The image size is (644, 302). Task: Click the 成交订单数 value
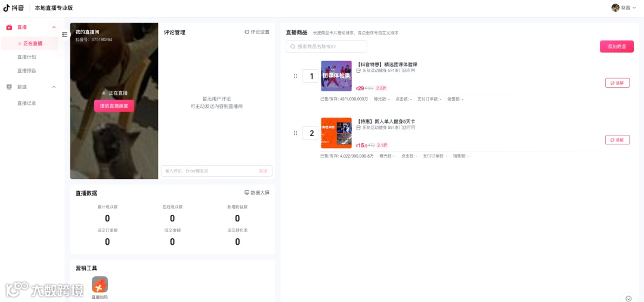(x=107, y=242)
